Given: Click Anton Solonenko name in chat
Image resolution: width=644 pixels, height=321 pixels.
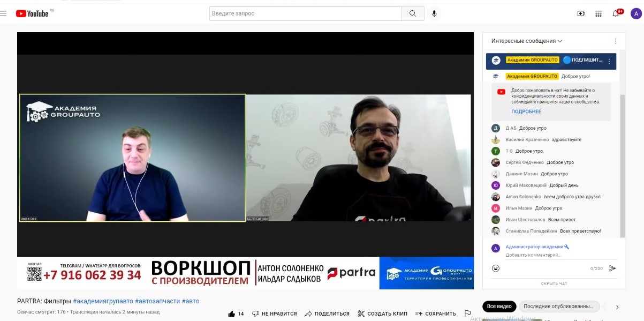Looking at the screenshot, I should click(x=523, y=197).
